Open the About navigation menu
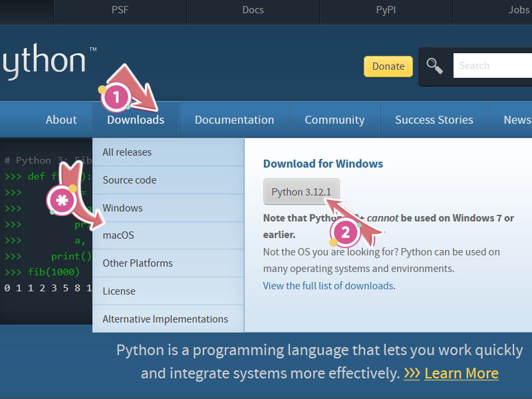This screenshot has width=532, height=399. coord(61,120)
